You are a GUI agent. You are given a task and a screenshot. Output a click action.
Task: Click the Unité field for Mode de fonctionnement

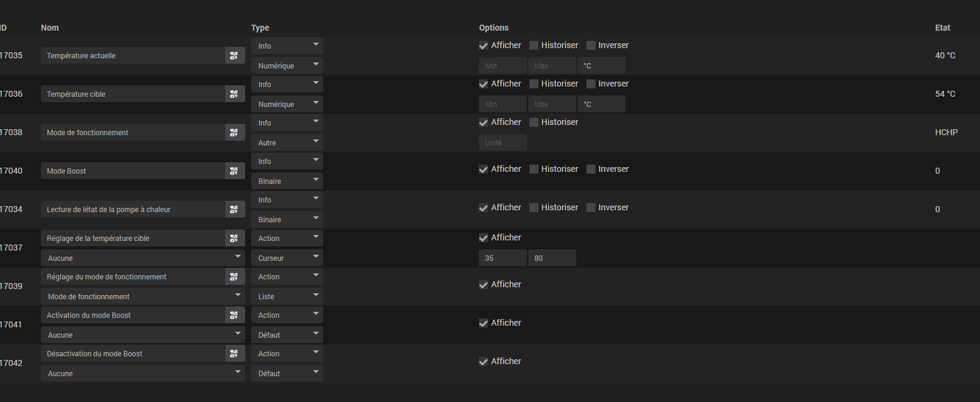pyautogui.click(x=502, y=142)
